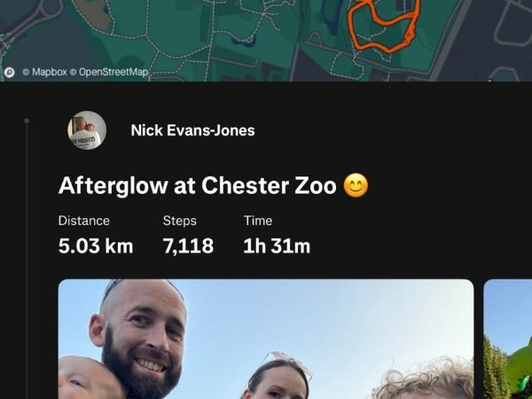Open Nick Evans-Jones profile avatar
Image resolution: width=532 pixels, height=399 pixels.
(87, 130)
